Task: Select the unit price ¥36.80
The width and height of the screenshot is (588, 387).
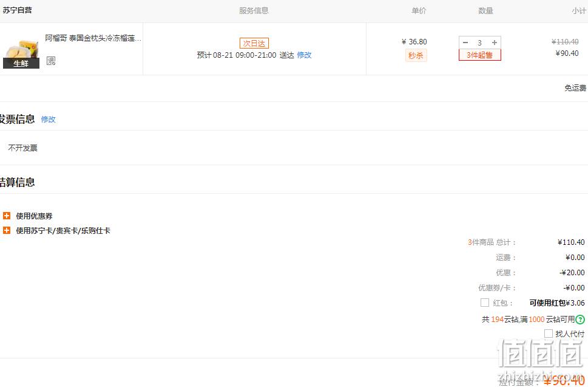Action: [414, 42]
